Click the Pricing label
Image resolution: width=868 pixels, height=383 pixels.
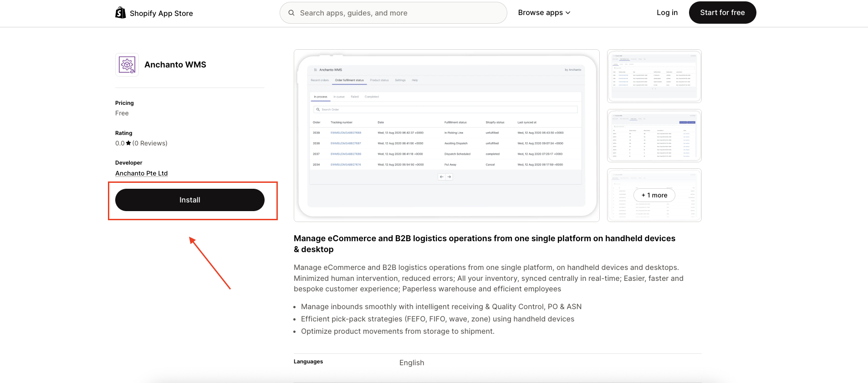click(124, 103)
